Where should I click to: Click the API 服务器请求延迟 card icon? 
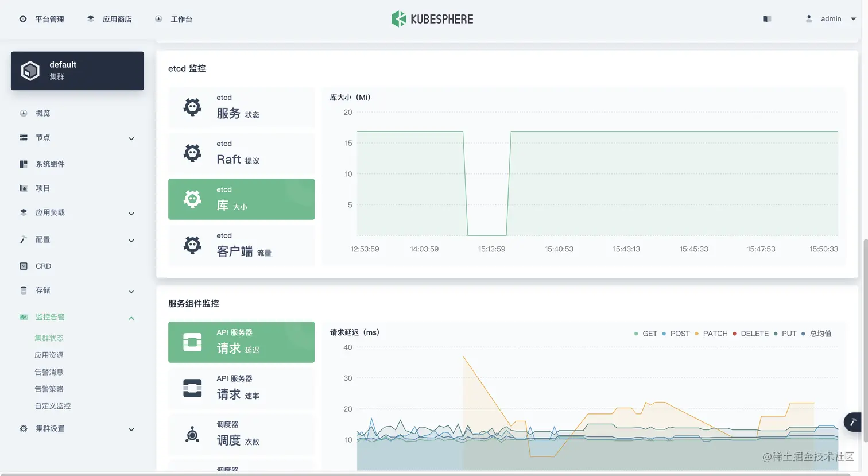(x=192, y=342)
